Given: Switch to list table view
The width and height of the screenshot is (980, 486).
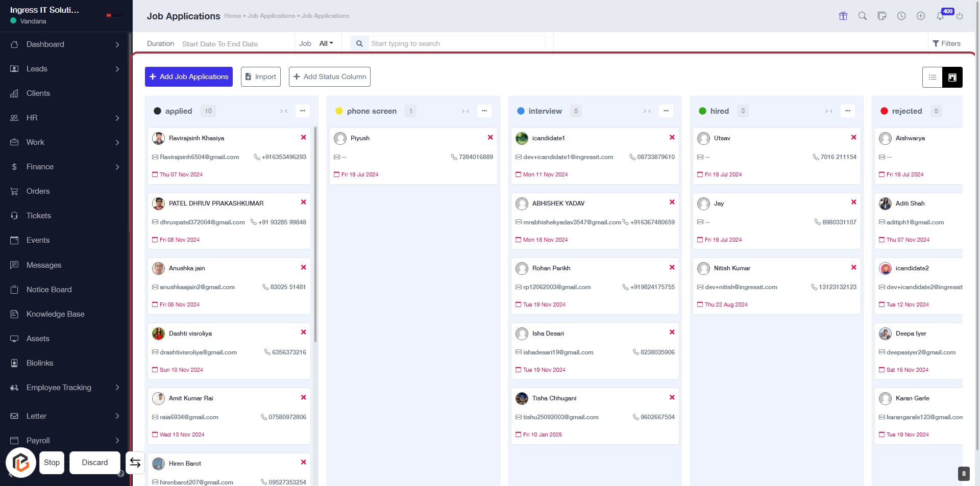Looking at the screenshot, I should [x=932, y=78].
